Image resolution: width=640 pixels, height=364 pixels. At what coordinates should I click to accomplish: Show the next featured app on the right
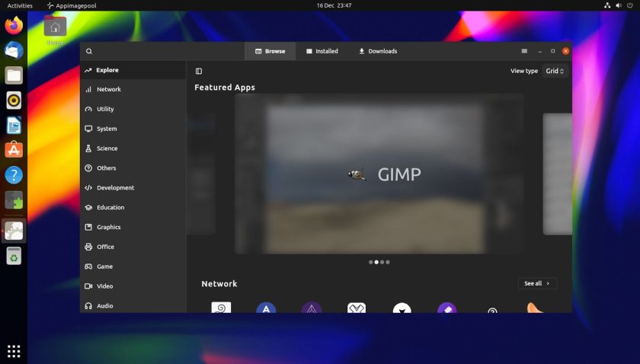point(557,174)
